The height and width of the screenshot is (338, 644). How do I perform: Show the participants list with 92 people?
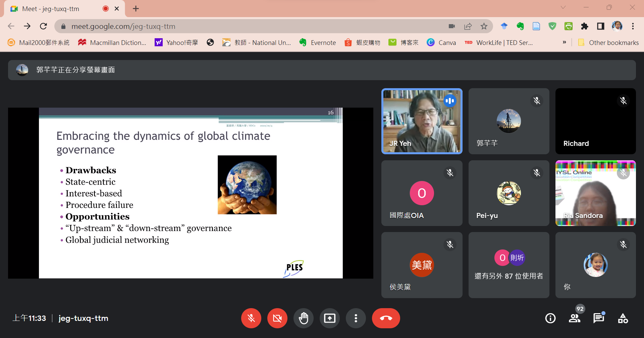tap(575, 318)
